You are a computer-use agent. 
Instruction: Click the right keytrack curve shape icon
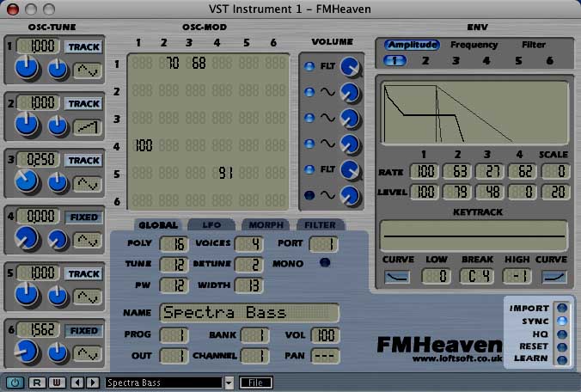click(x=554, y=277)
